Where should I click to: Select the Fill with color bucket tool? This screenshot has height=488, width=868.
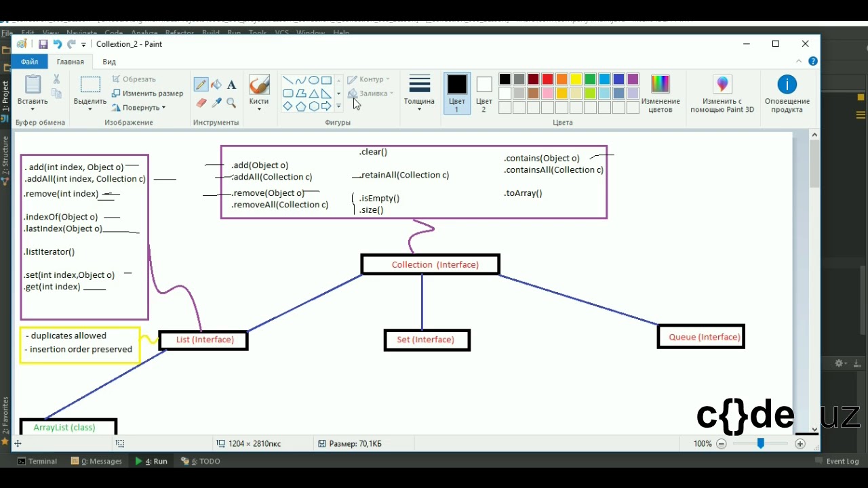[216, 85]
